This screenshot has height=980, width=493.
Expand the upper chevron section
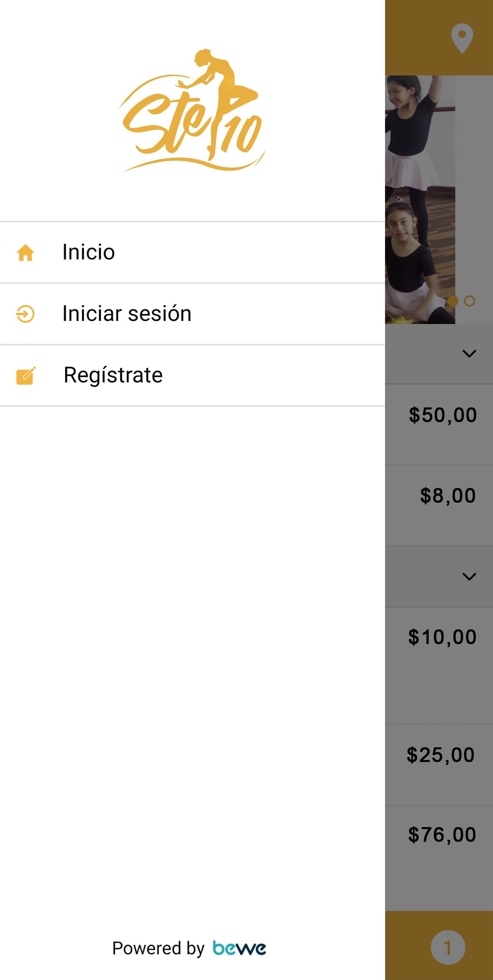469,353
